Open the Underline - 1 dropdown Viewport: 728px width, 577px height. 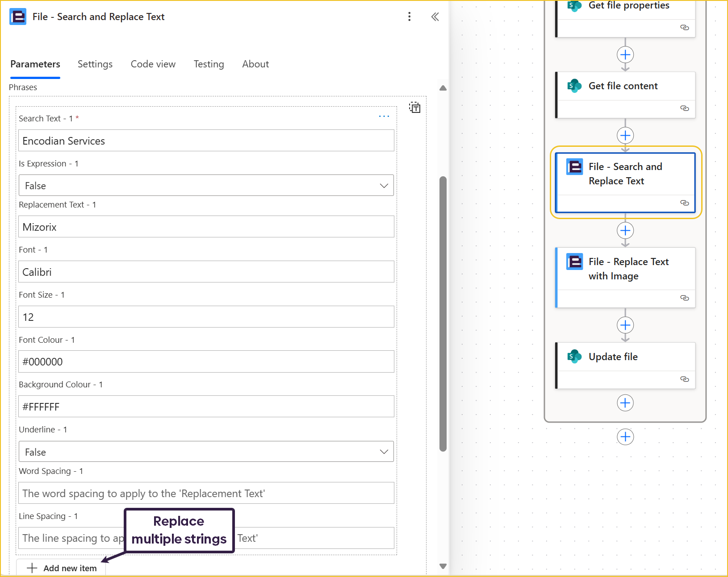coord(206,452)
